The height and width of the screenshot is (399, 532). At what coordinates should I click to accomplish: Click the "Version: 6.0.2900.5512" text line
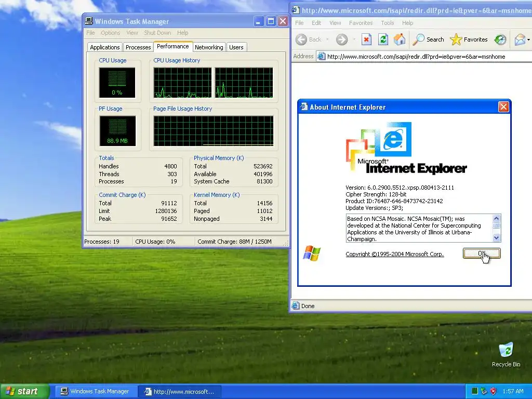(x=400, y=187)
